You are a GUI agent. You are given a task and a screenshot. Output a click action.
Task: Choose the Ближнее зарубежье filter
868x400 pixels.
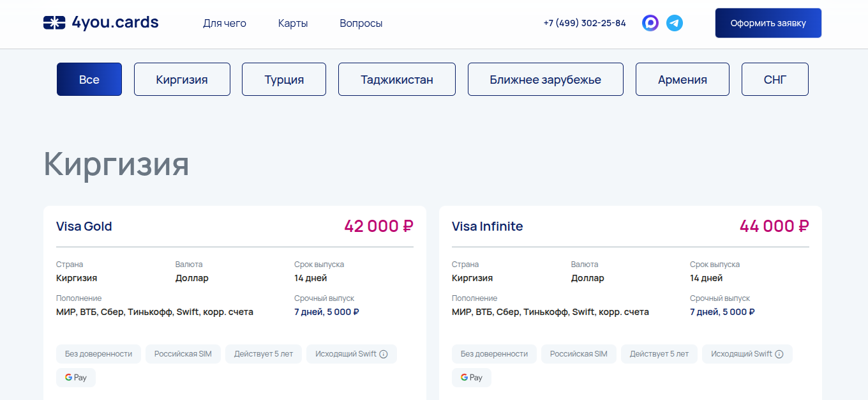(546, 79)
